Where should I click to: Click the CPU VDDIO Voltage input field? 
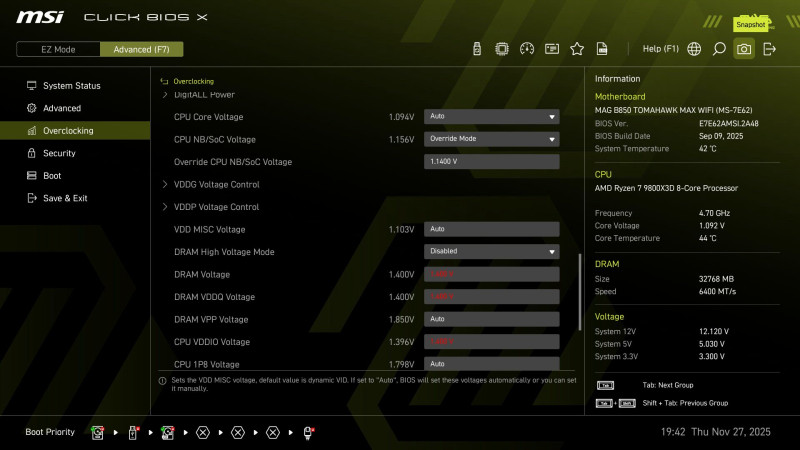(x=491, y=341)
